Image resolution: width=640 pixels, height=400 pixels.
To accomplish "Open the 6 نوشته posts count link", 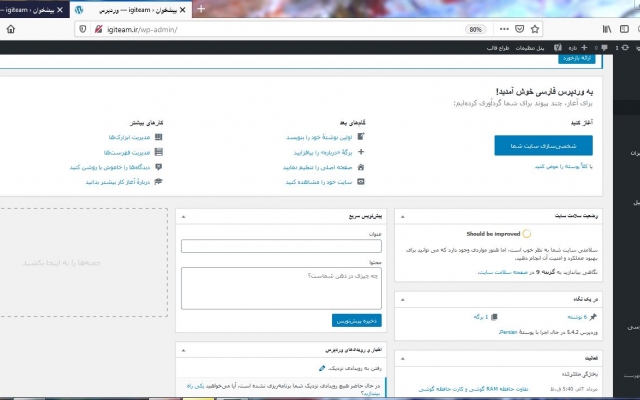I will click(577, 317).
